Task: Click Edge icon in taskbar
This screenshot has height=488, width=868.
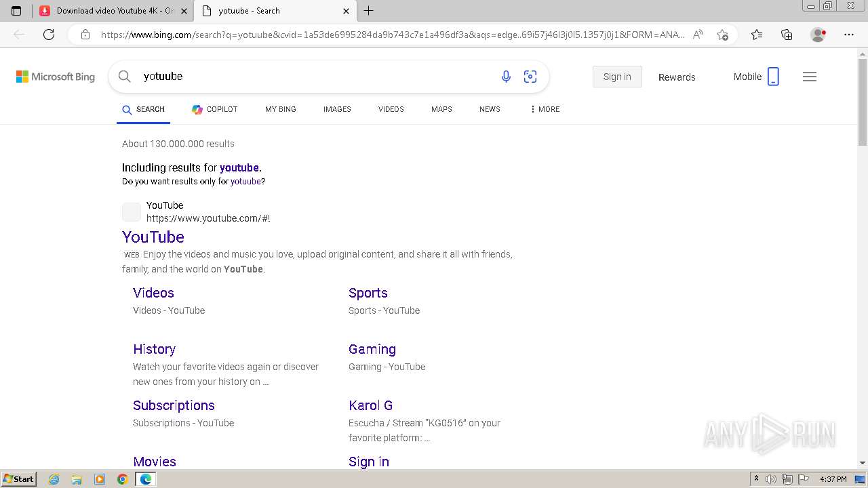Action: pyautogui.click(x=145, y=479)
